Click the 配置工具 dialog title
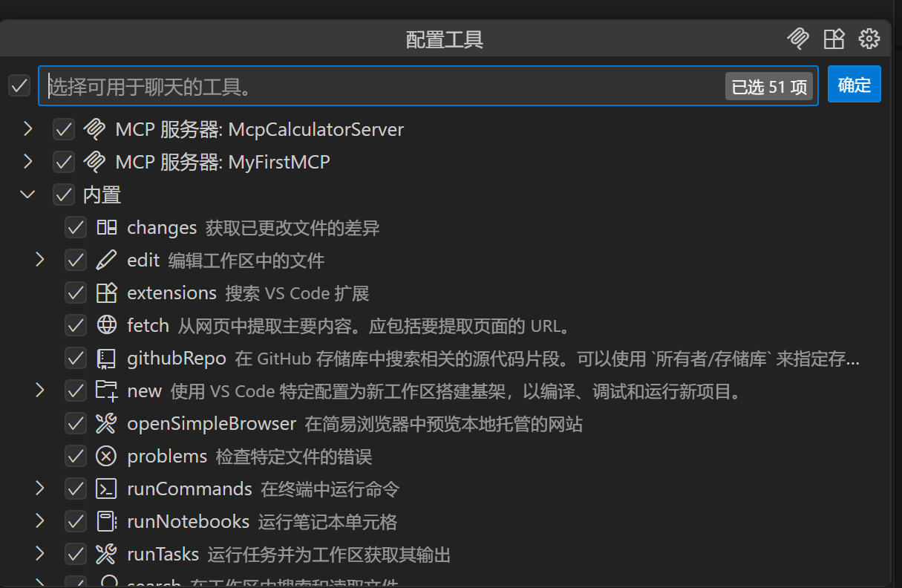The image size is (902, 588). [445, 39]
